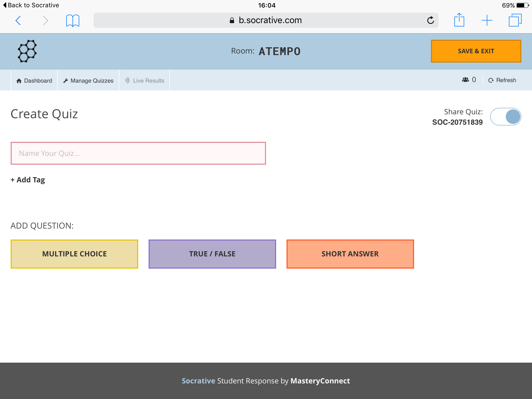Click SAVE & EXIT button

(476, 51)
